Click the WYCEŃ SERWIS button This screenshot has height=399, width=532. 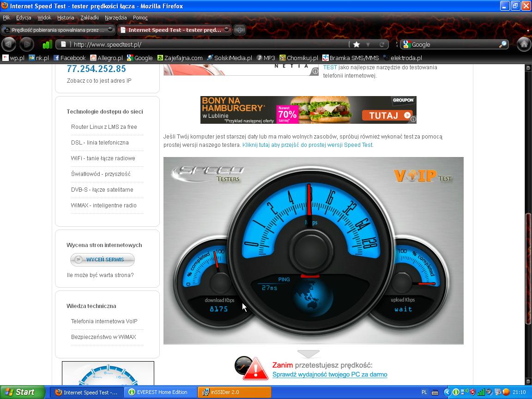tap(103, 260)
